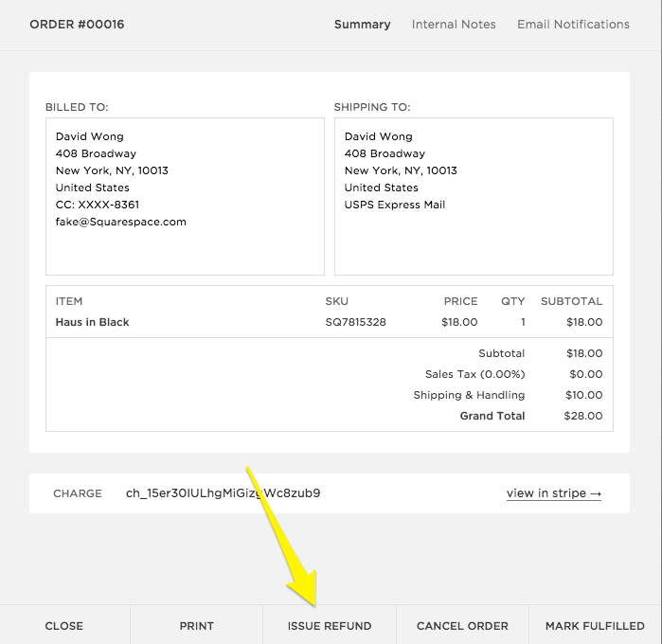
Task: Click the SKU value SQ7815328
Action: (355, 322)
